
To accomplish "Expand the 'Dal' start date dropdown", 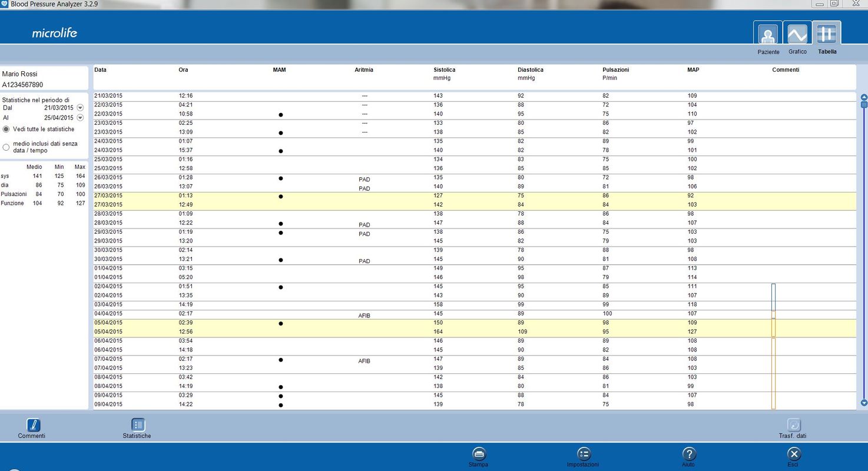I will coord(80,108).
